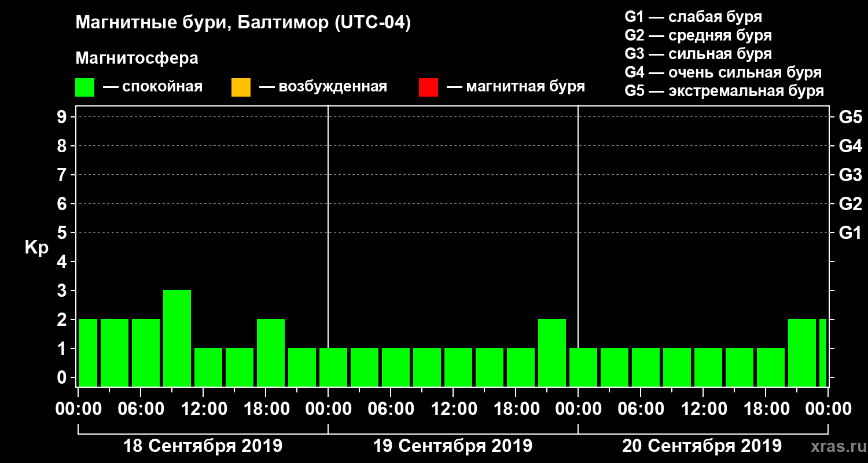Click the yellow 'возбужденная' legend swatch
The width and height of the screenshot is (868, 463).
(x=241, y=87)
